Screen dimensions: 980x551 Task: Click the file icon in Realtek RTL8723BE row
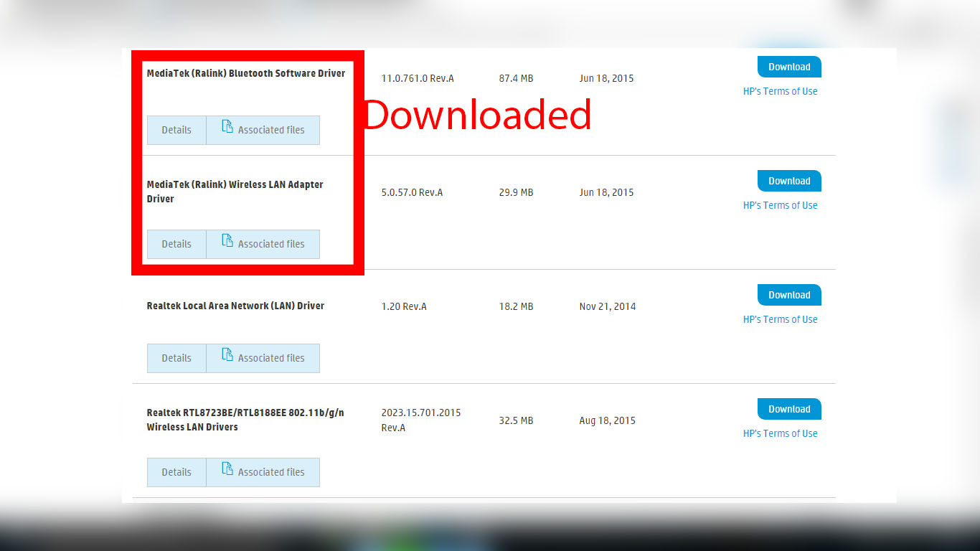click(227, 469)
